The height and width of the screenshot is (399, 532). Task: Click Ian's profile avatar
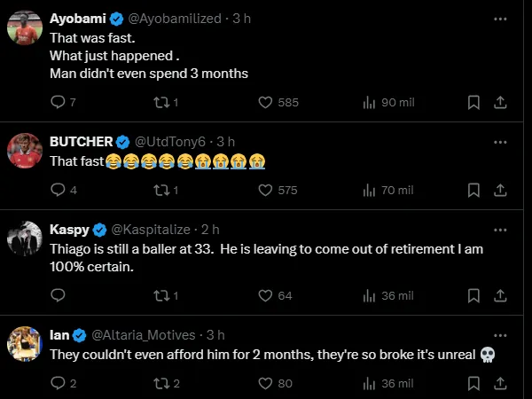click(24, 342)
